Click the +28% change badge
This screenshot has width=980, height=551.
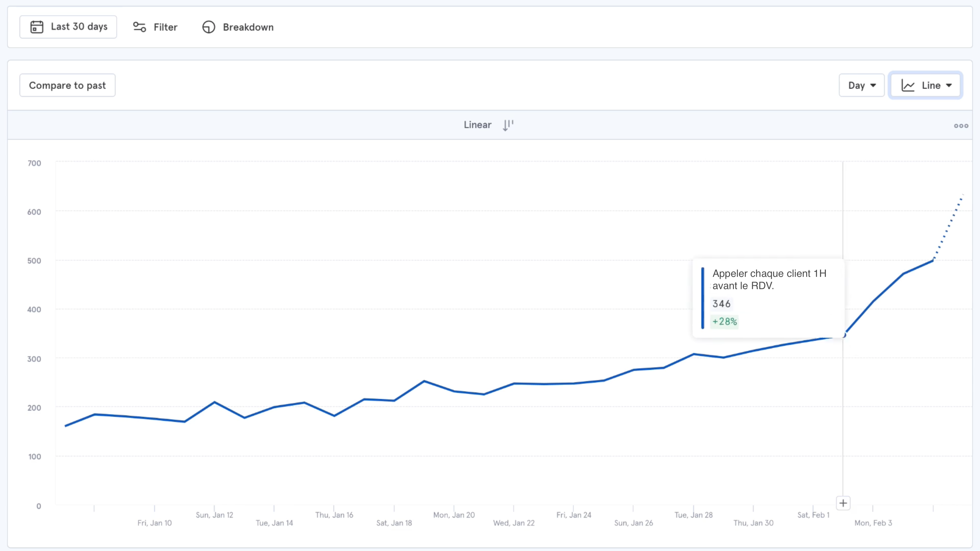click(x=724, y=322)
